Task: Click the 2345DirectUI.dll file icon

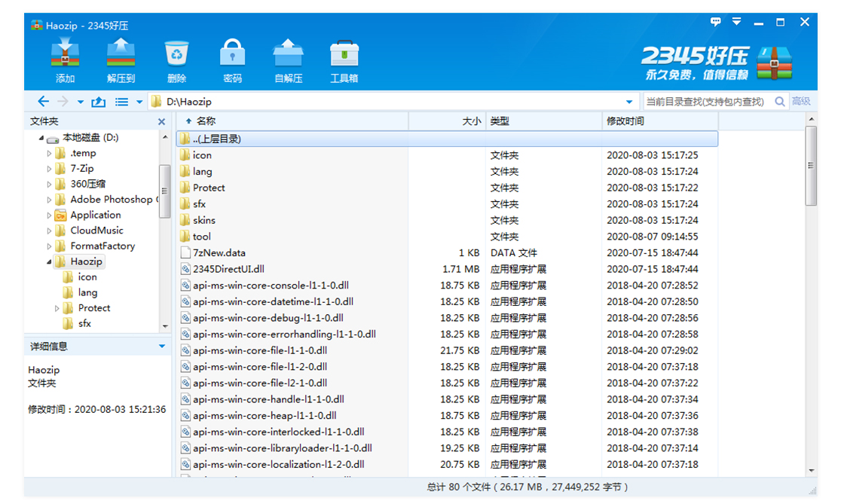Action: tap(185, 269)
